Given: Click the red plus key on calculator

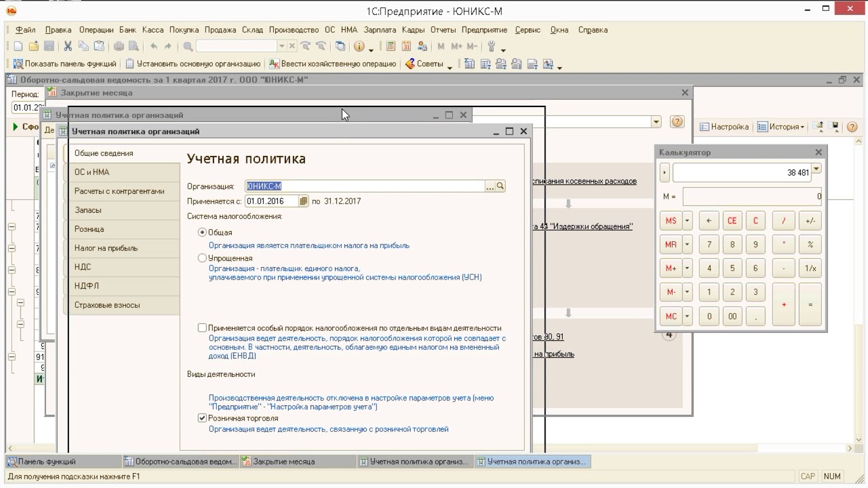Looking at the screenshot, I should (x=784, y=304).
